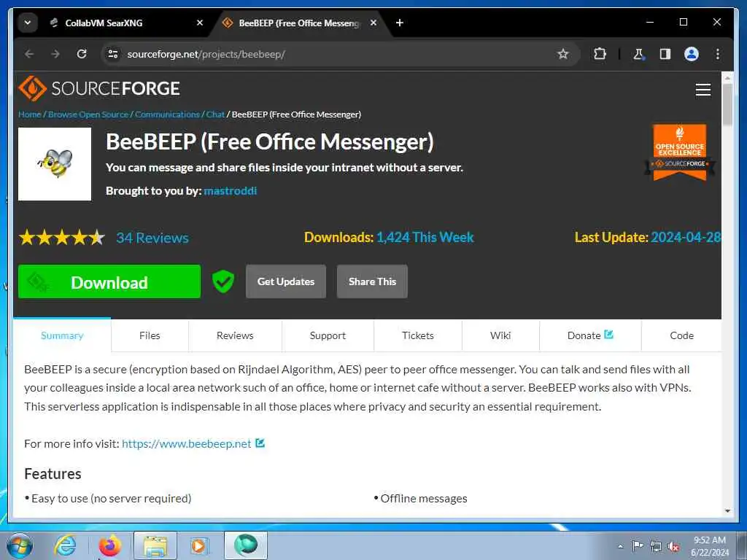Close the CollabVM SearXNG tab
Screen dimensions: 747x560
[200, 23]
